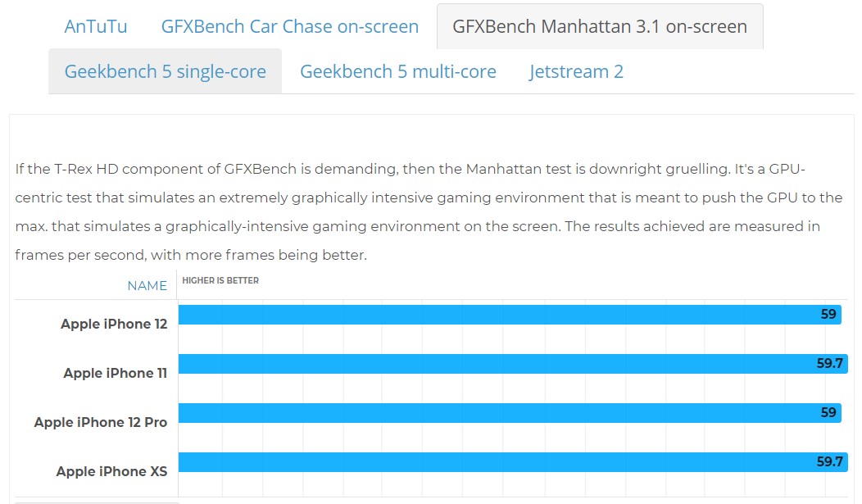The width and height of the screenshot is (862, 504).
Task: Click the 59.7 score on iPhone 11 bar
Action: (830, 364)
